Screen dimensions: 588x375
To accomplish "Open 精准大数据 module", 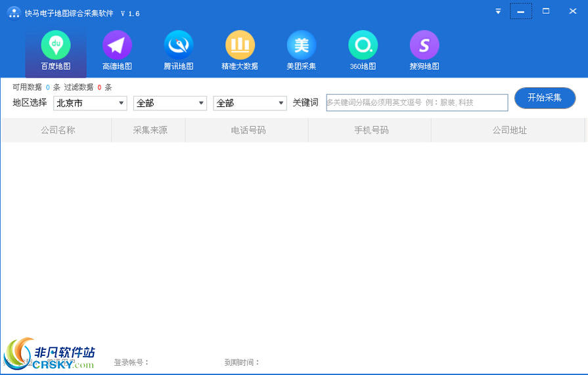I will point(240,51).
